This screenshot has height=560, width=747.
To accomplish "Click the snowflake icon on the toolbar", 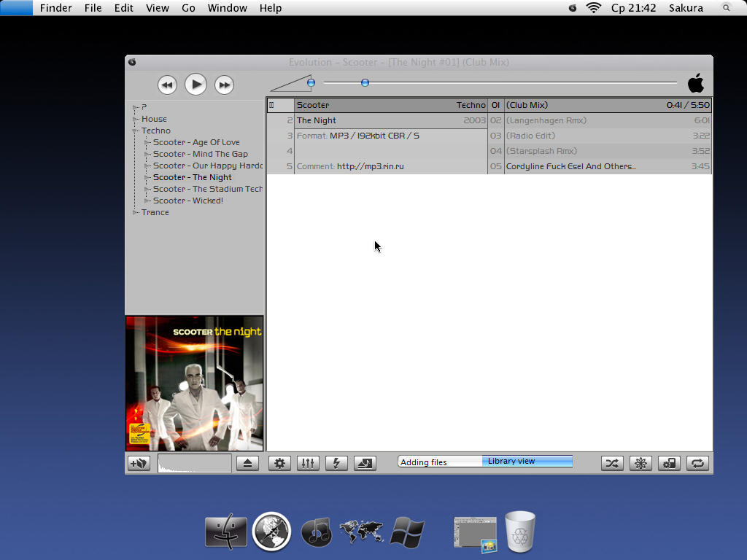I will coord(640,463).
